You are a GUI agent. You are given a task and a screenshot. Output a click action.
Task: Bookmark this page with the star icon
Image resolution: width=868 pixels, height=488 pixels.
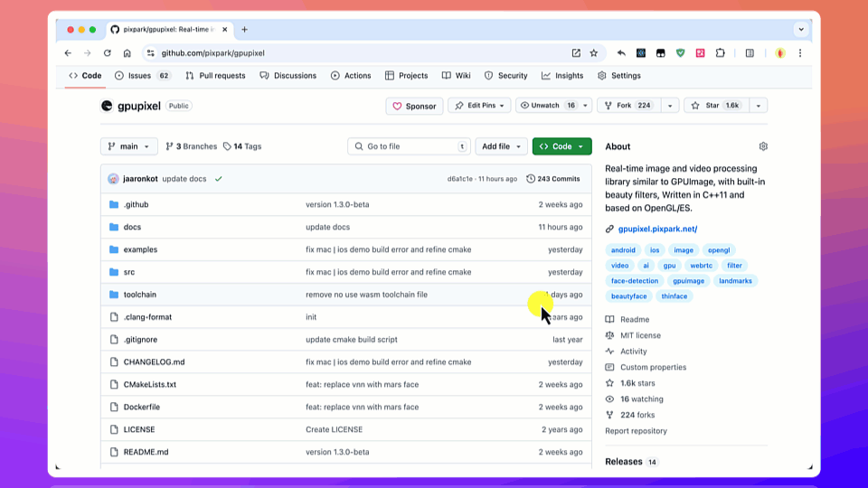(x=594, y=53)
